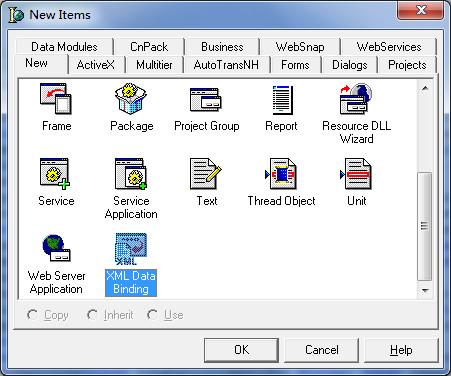Open the AutoTransNH tab
451x376 pixels.
(x=226, y=65)
